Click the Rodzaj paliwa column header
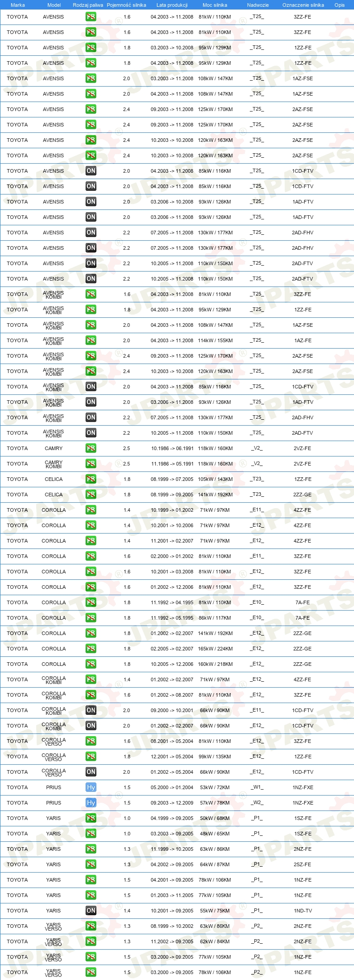The height and width of the screenshot is (980, 354). pos(88,5)
